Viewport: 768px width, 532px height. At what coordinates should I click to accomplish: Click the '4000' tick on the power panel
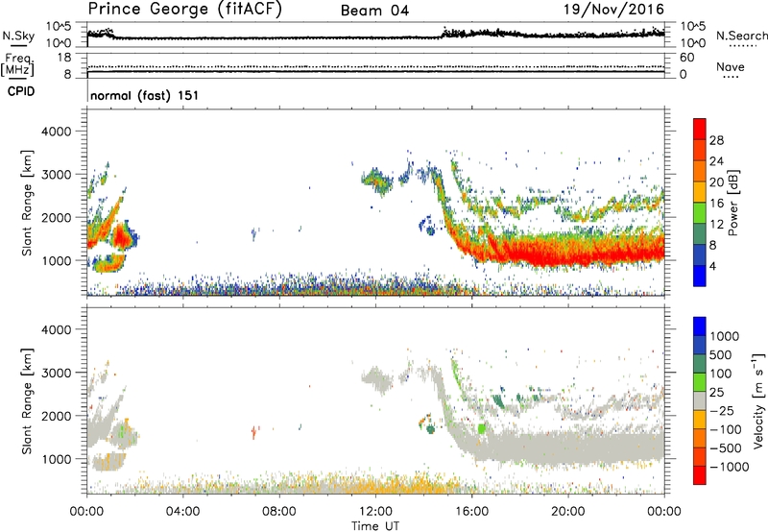click(x=56, y=132)
